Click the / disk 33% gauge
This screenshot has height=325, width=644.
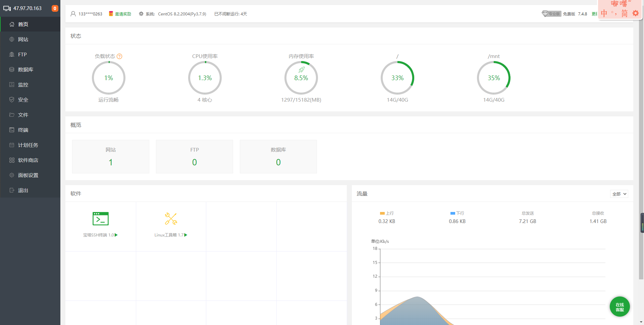coord(397,78)
